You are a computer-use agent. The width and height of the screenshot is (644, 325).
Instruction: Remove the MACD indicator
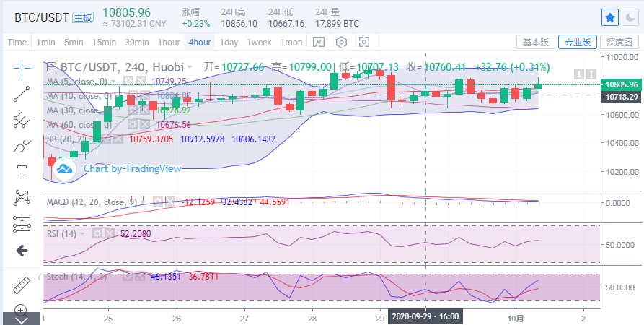point(169,201)
